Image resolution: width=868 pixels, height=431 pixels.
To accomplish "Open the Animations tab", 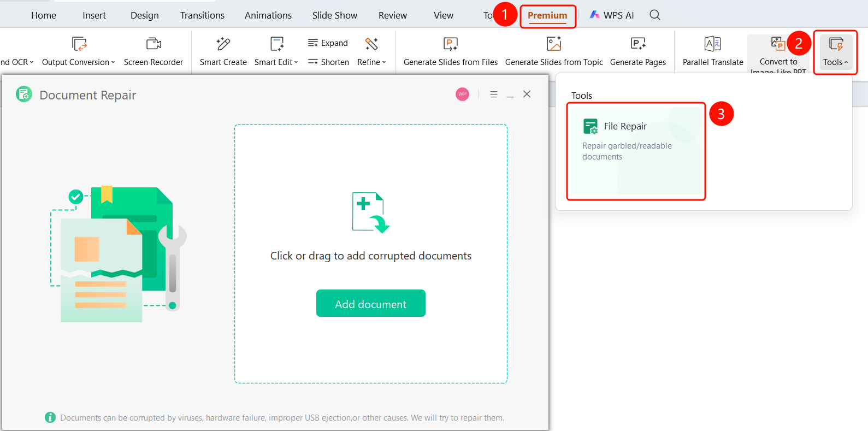I will point(268,15).
